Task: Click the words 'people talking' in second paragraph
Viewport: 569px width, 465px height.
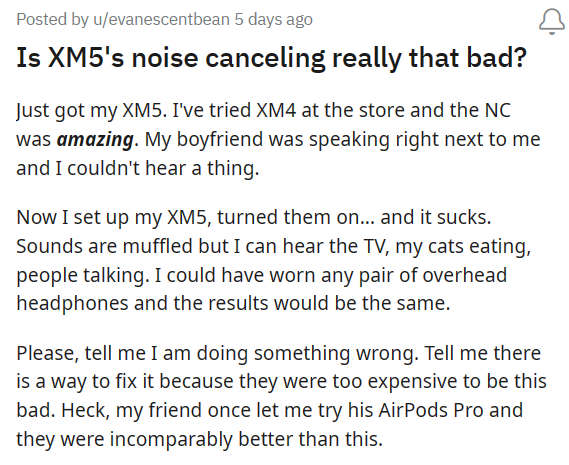Action: 81,275
